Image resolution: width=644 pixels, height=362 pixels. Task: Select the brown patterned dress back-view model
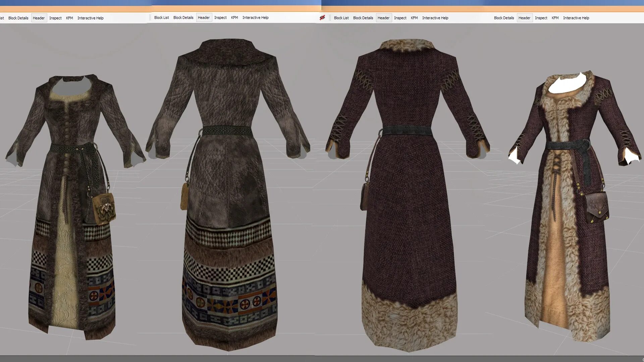tap(228, 194)
